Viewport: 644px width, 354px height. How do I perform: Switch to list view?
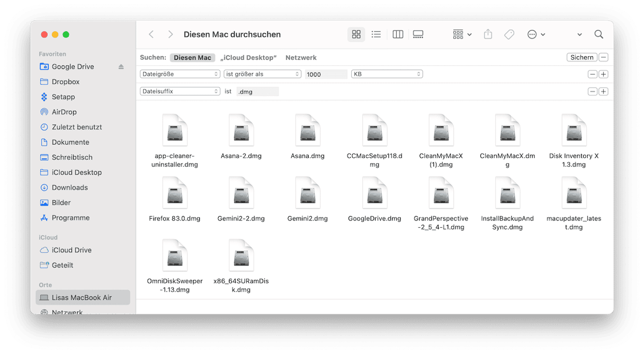[x=376, y=34]
